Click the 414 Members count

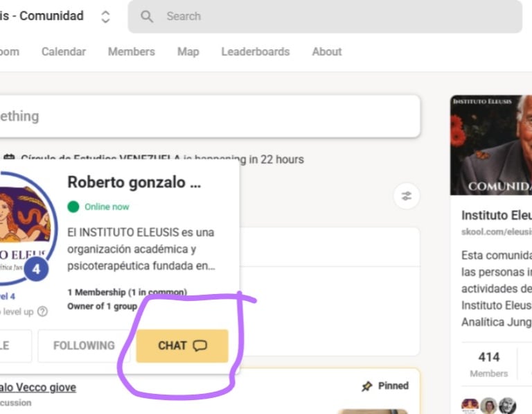tap(489, 364)
